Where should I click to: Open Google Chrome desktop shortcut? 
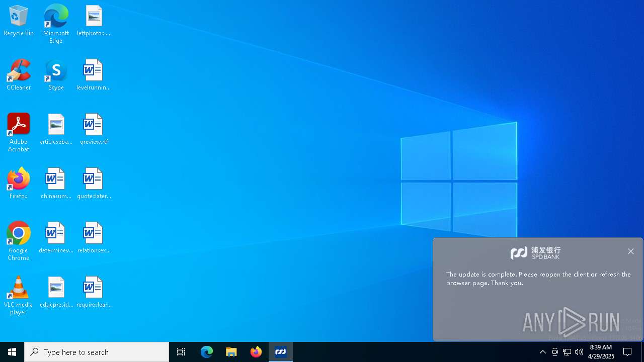click(x=19, y=241)
